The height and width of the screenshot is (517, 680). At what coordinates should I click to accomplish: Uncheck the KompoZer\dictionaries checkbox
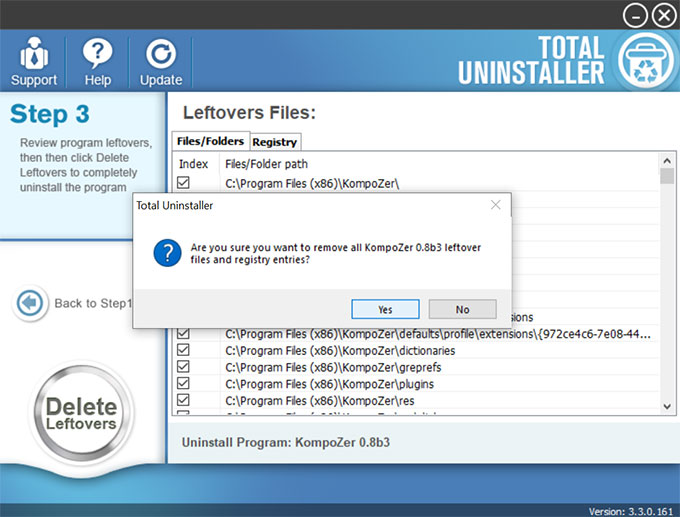pyautogui.click(x=183, y=350)
